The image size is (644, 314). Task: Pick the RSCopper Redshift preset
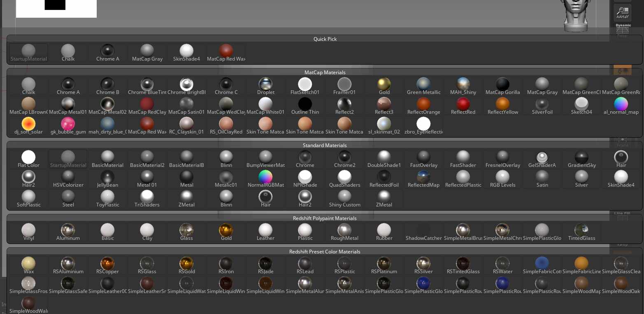click(107, 265)
